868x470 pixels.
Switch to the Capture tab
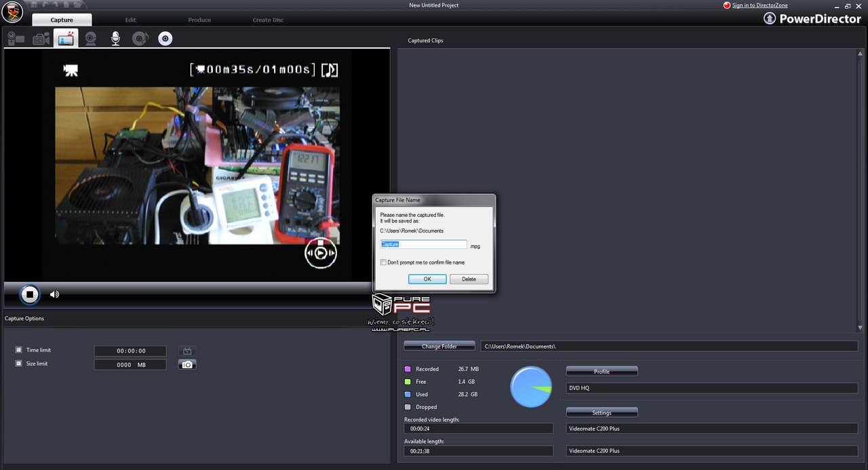pos(62,20)
